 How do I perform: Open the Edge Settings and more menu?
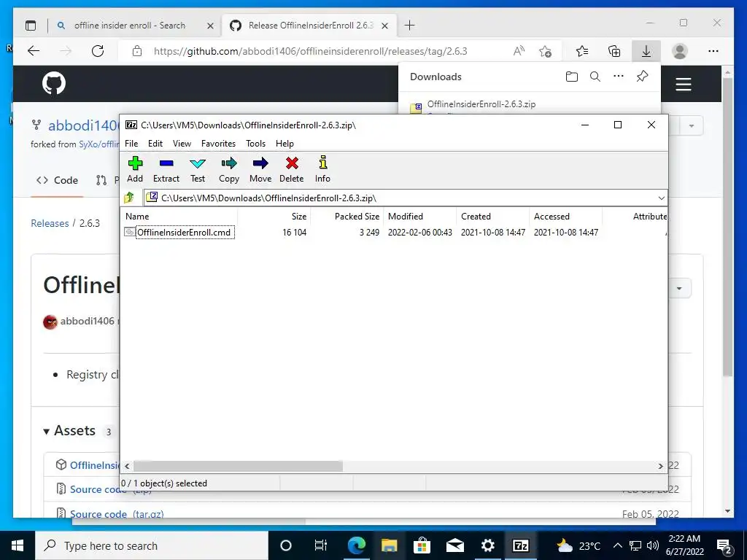713,51
